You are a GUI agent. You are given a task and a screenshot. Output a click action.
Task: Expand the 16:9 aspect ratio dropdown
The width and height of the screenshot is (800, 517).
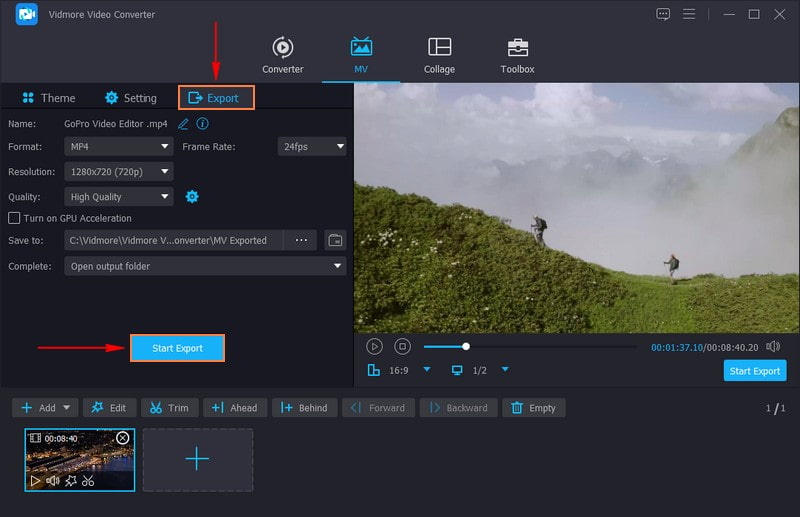click(x=427, y=370)
